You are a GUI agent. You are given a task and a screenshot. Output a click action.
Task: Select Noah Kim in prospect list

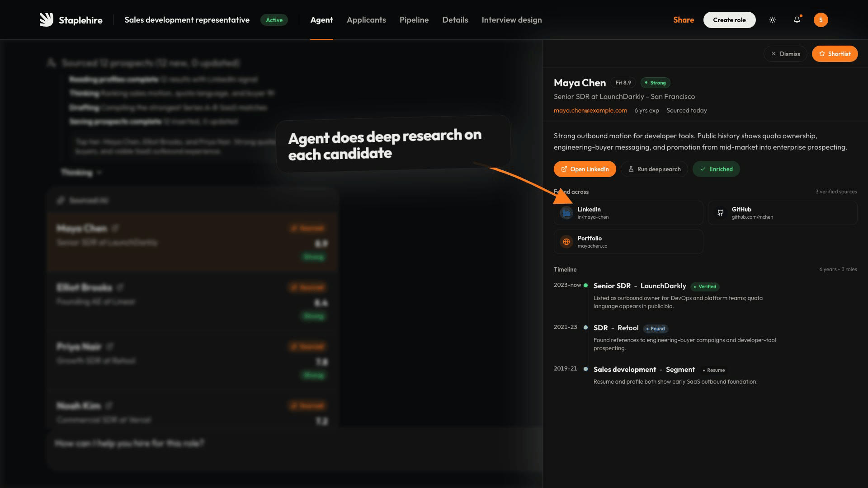point(192,409)
